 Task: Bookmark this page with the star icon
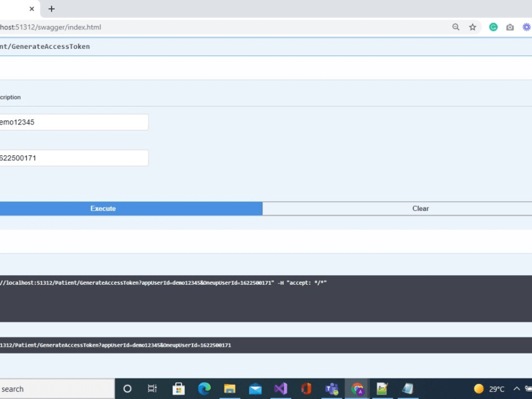click(x=473, y=27)
